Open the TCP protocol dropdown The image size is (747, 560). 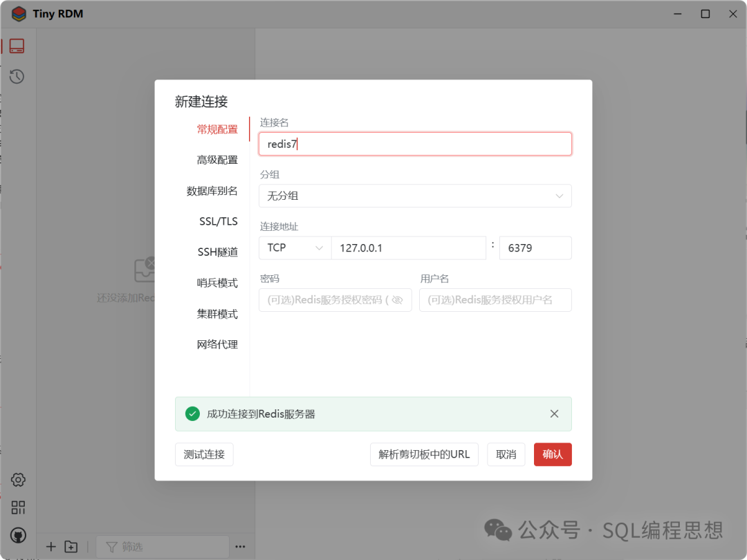coord(295,248)
